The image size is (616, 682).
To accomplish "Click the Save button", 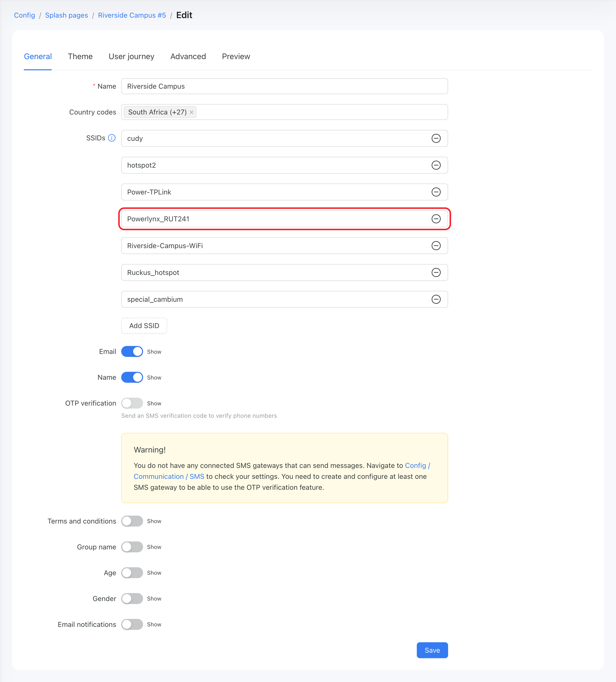I will (432, 650).
